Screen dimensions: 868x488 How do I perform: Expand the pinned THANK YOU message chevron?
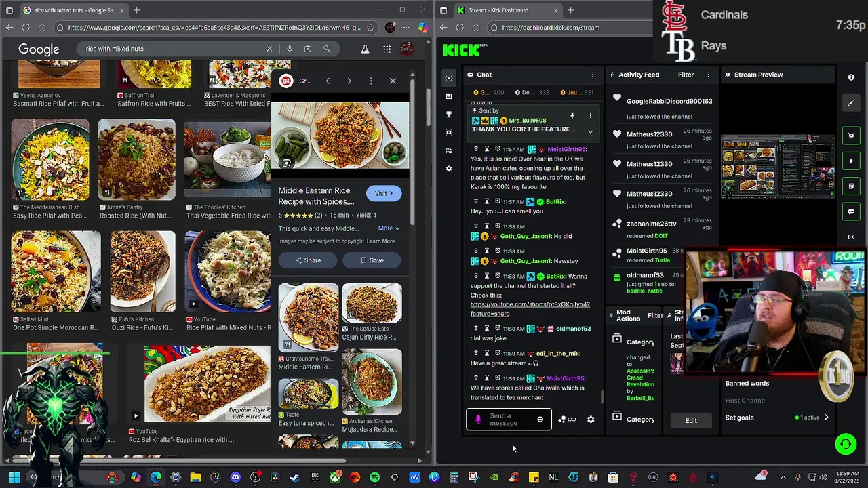590,131
